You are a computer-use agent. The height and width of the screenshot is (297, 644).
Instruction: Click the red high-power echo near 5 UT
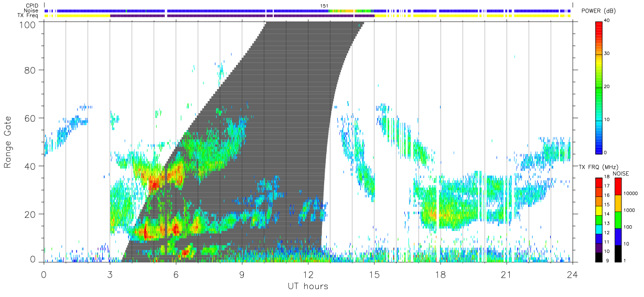click(x=154, y=183)
